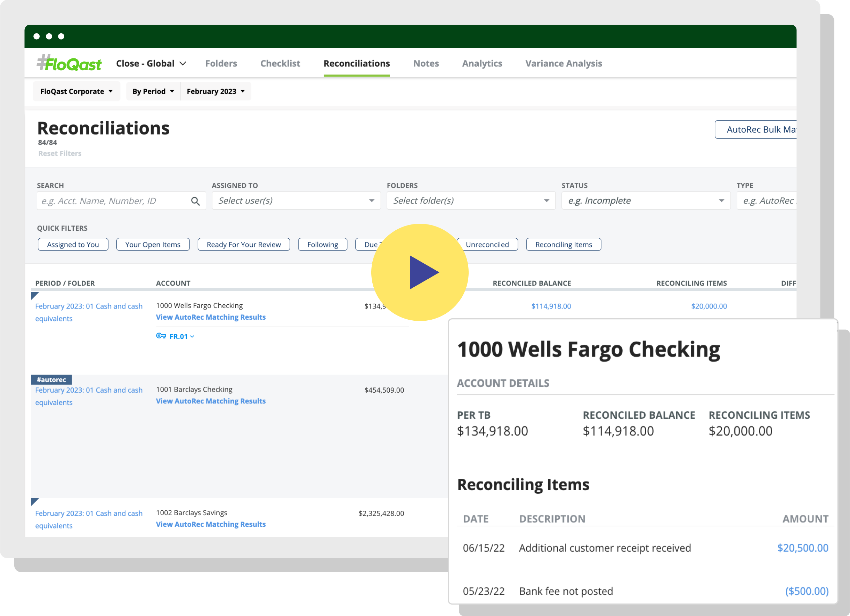View AutoRec Matching Results for Barclays Checking

[x=211, y=401]
